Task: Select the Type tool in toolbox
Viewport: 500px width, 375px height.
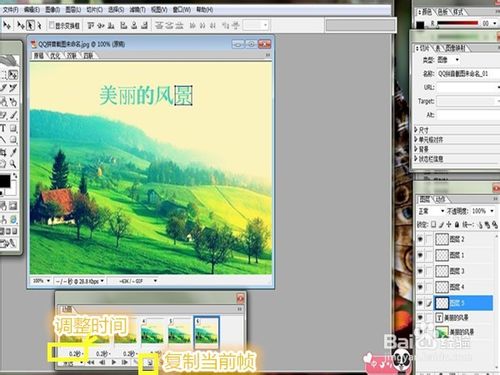Action: (x=3, y=128)
